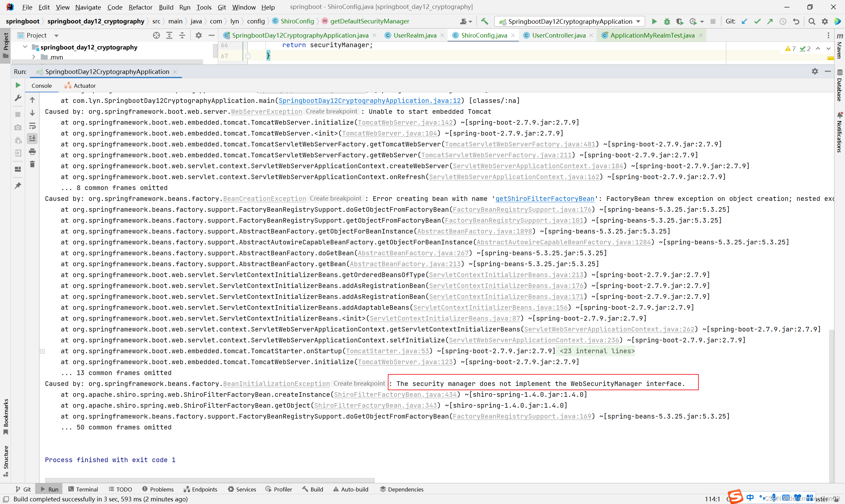Switch to the Actuator tab

[x=84, y=85]
